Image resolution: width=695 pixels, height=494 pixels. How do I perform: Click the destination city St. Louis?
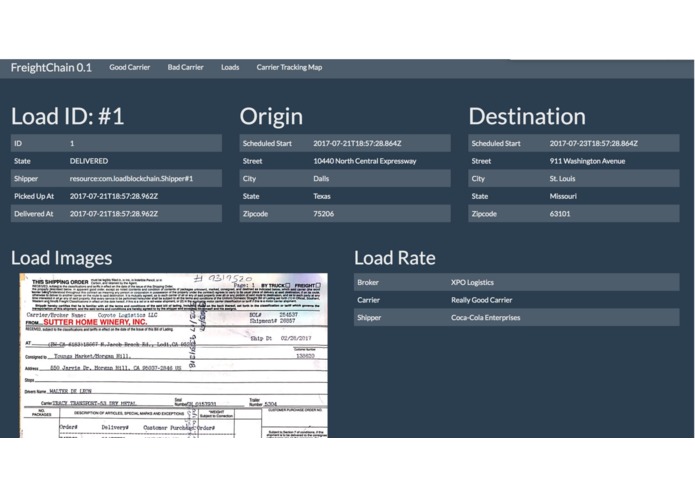(562, 179)
